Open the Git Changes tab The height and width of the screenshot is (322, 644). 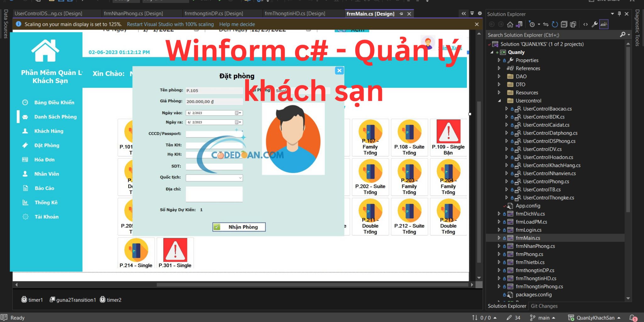(544, 306)
